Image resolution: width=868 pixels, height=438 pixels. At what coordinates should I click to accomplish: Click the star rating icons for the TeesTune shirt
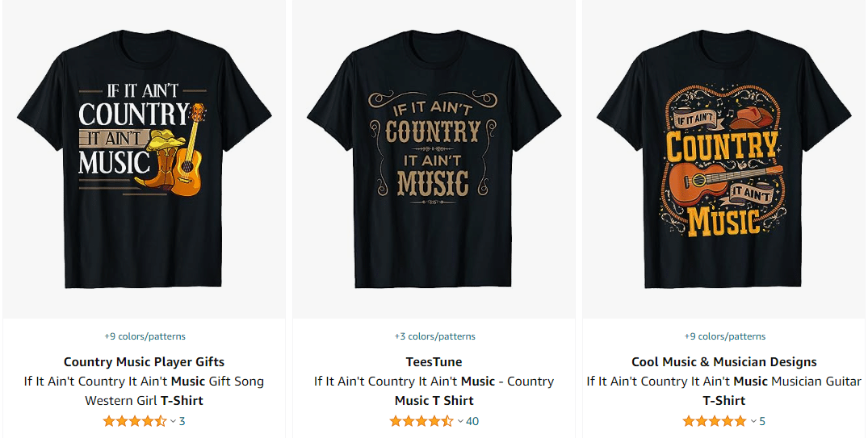click(421, 421)
